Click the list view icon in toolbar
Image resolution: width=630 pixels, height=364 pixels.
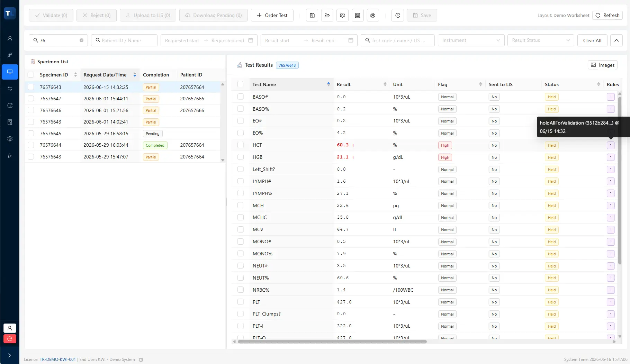[358, 15]
